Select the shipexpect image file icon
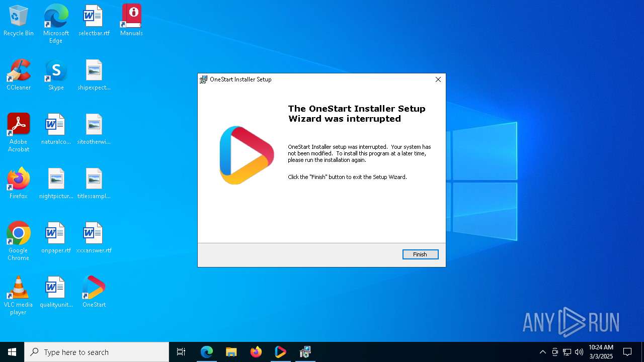 click(x=94, y=75)
